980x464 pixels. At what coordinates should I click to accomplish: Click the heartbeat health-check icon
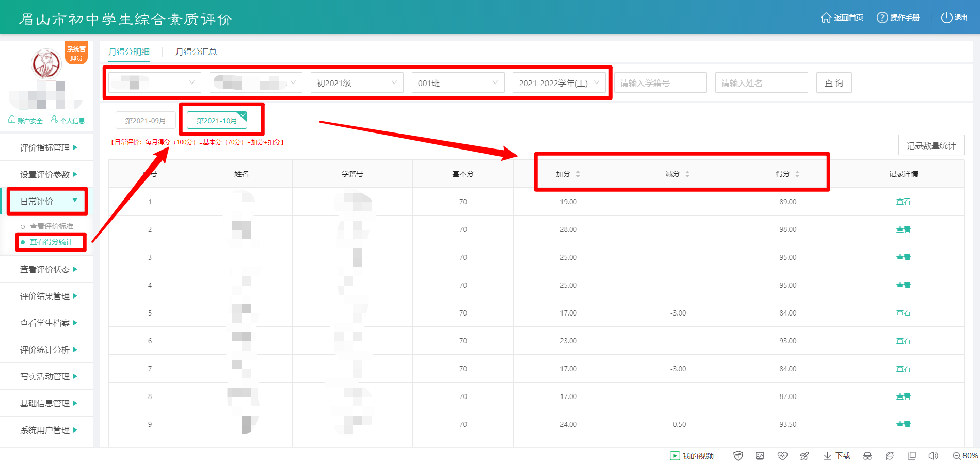click(x=782, y=456)
